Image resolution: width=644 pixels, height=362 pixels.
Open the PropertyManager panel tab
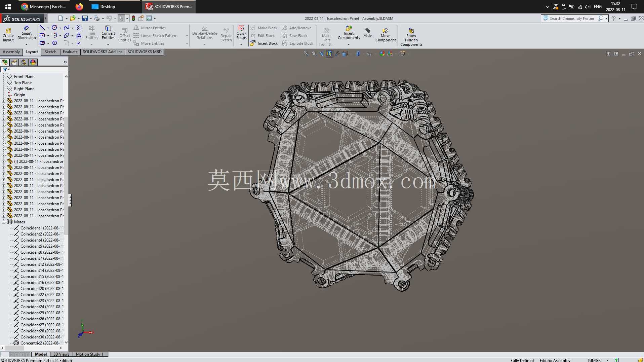14,62
